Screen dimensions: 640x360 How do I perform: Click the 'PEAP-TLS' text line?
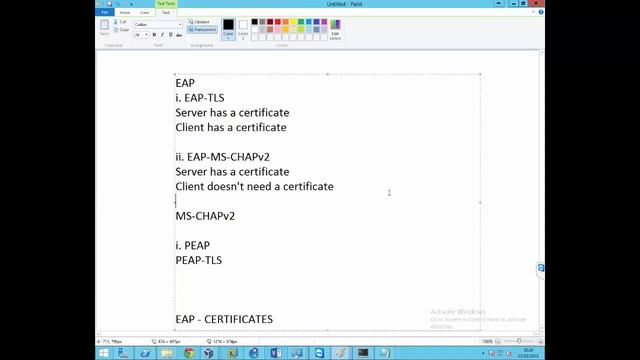tap(199, 260)
